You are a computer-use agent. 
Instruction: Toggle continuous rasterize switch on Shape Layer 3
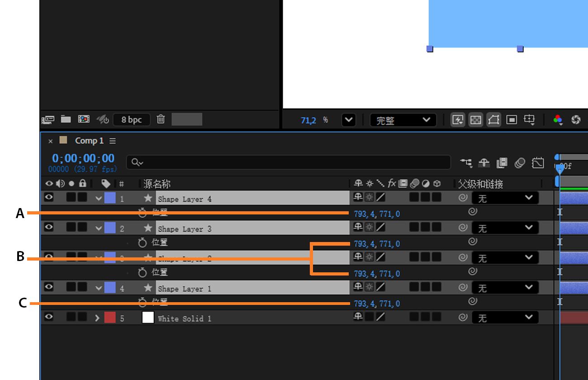(x=370, y=228)
